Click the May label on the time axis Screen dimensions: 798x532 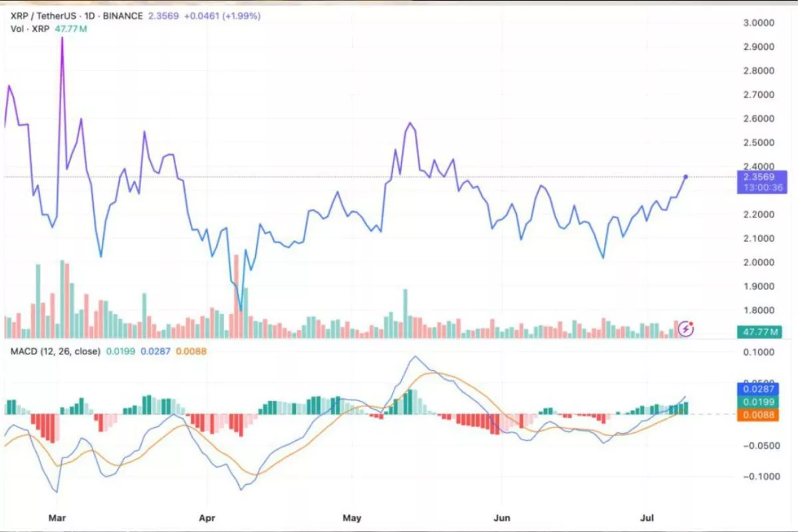tap(350, 517)
